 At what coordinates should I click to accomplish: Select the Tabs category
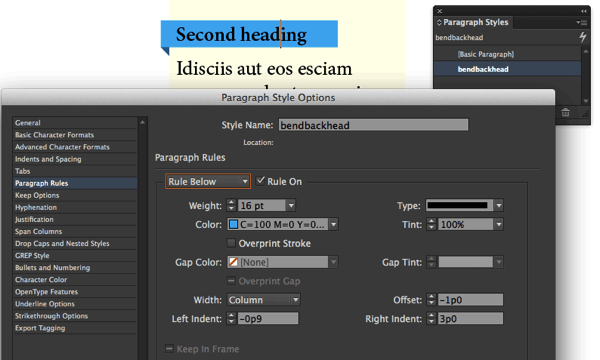coord(75,171)
